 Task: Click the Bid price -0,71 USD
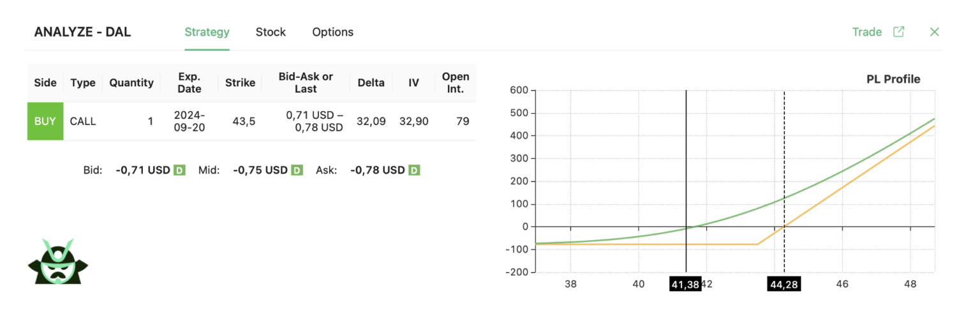click(x=143, y=170)
